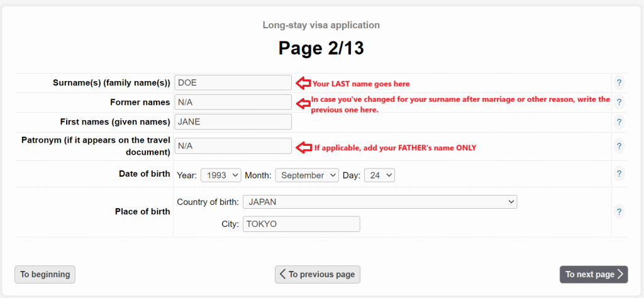The width and height of the screenshot is (644, 298).
Task: Expand Country of birth dropdown
Action: 379,202
